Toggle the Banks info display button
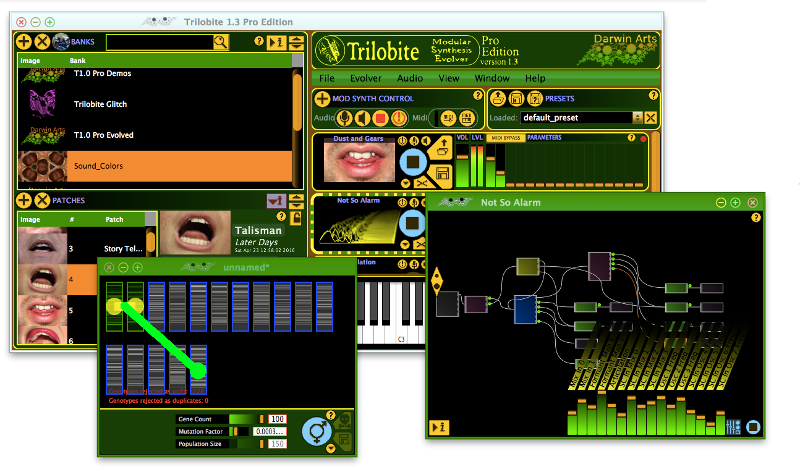 276,42
